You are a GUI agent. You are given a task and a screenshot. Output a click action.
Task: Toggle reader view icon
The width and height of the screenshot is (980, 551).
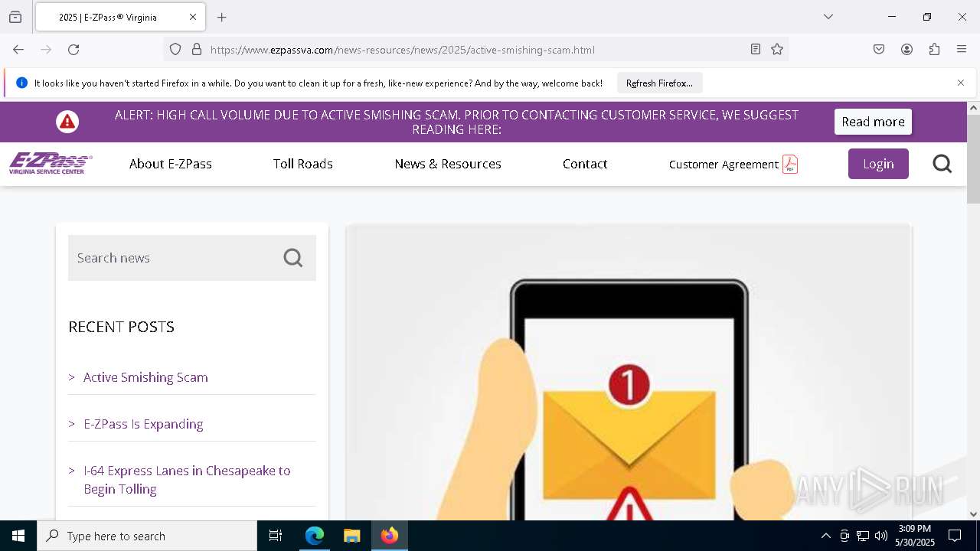756,50
